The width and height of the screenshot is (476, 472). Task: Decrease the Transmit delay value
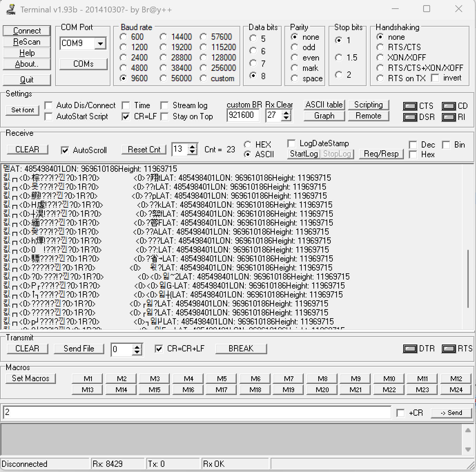[x=137, y=352]
